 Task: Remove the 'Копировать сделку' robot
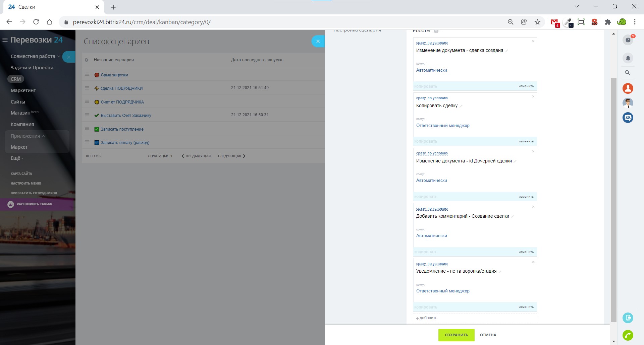(533, 96)
